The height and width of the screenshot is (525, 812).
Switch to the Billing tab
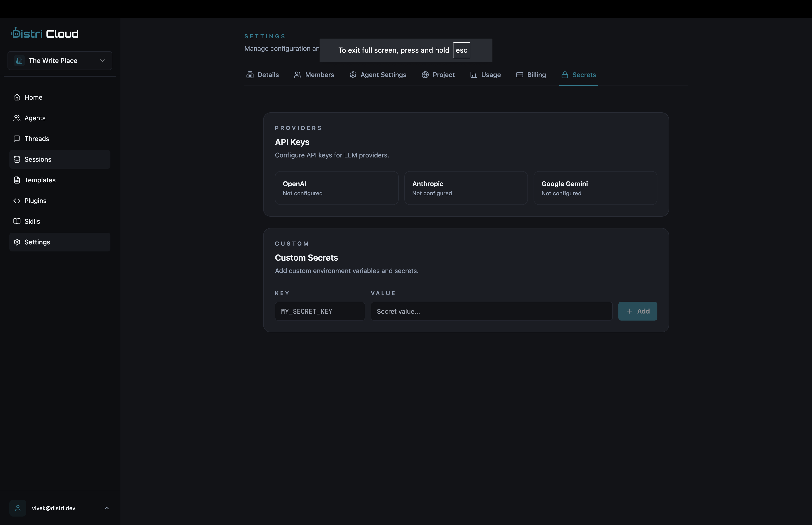tap(531, 75)
